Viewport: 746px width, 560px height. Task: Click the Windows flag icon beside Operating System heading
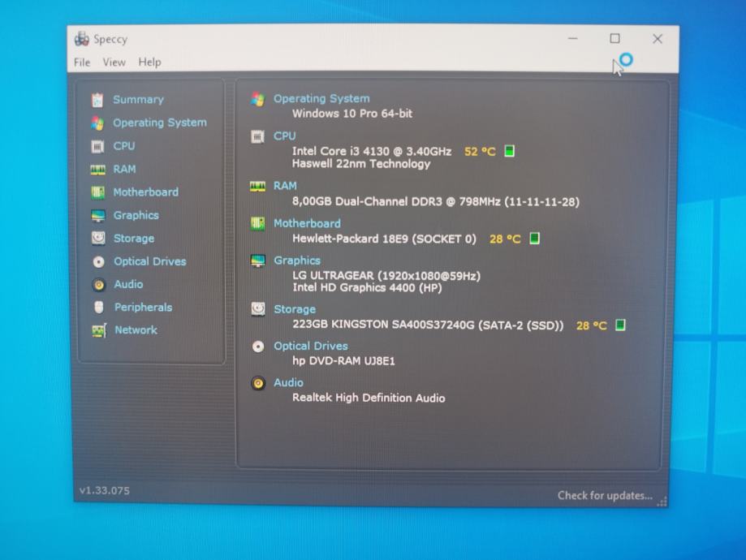click(x=257, y=99)
